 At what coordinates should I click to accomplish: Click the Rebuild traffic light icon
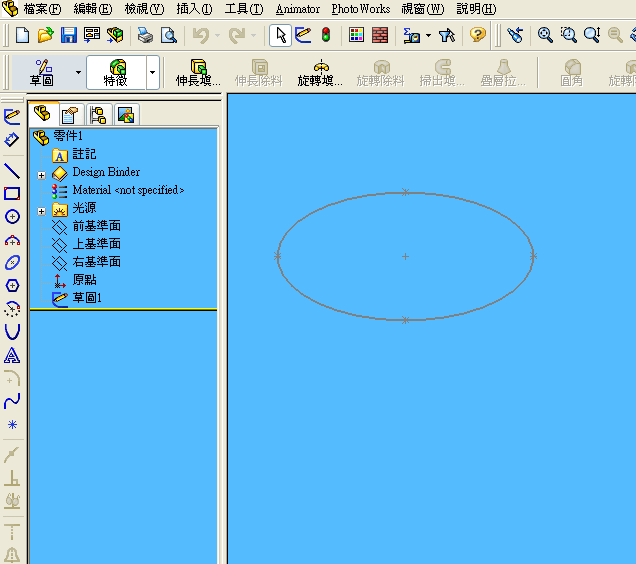326,35
